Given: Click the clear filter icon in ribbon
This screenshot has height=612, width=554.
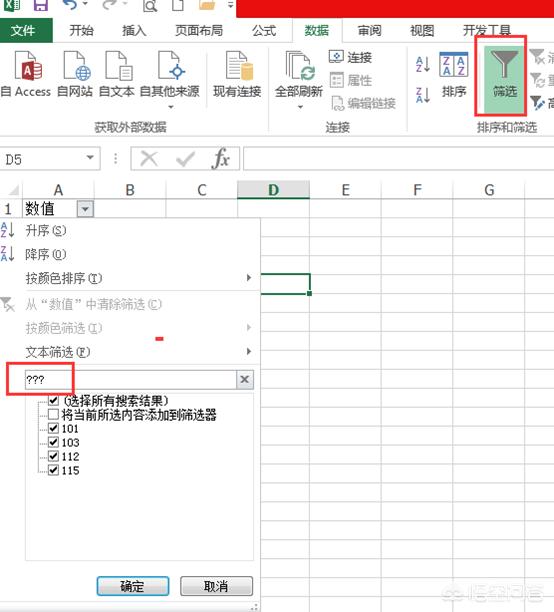Looking at the screenshot, I should tap(537, 57).
